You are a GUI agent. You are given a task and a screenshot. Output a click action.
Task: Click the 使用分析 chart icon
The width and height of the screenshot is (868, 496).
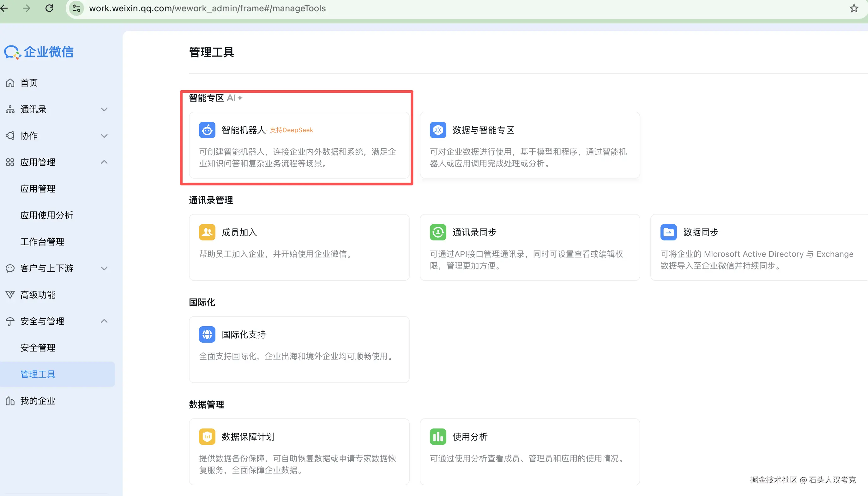[438, 436]
